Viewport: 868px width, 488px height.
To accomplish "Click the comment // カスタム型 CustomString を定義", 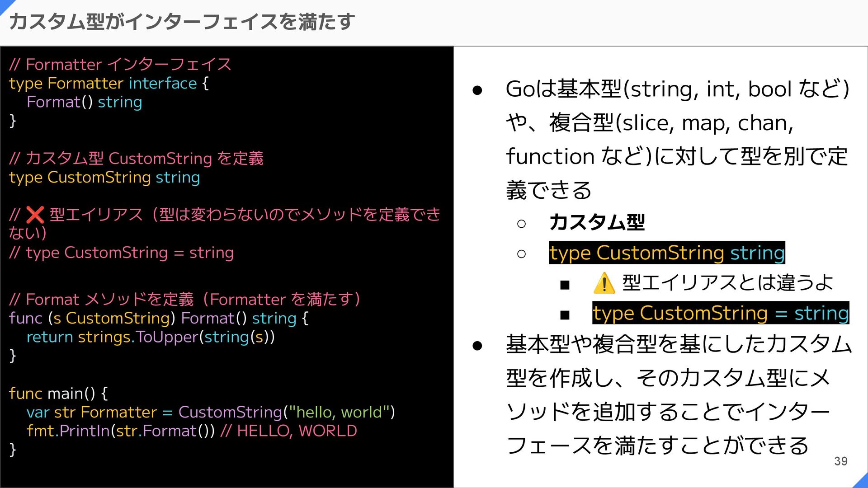I will coord(136,159).
